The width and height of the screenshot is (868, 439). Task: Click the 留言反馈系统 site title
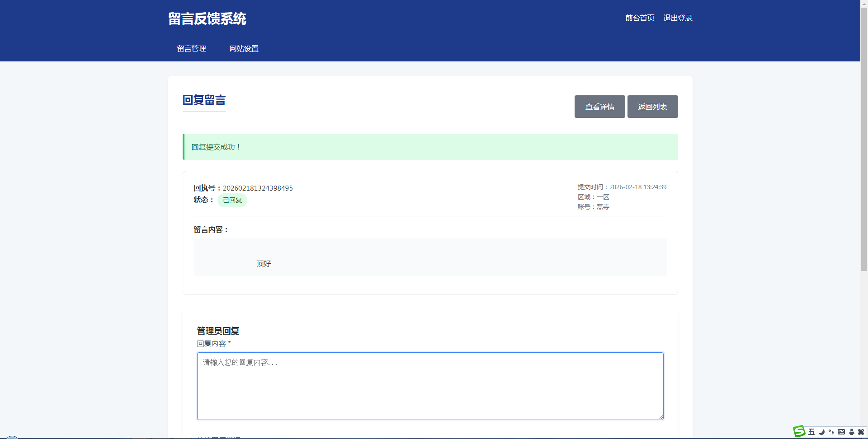(x=207, y=19)
